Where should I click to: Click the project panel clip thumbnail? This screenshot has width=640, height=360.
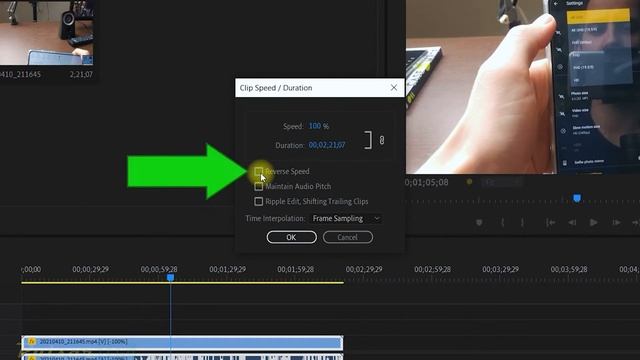click(x=46, y=32)
